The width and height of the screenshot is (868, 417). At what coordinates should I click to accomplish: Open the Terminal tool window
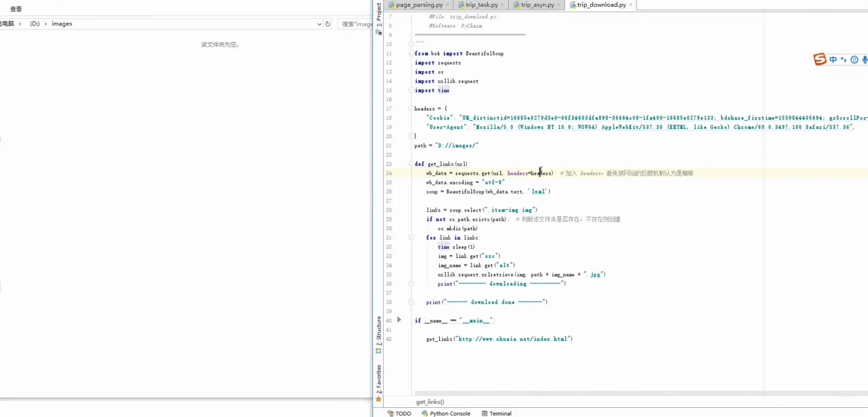tap(496, 414)
